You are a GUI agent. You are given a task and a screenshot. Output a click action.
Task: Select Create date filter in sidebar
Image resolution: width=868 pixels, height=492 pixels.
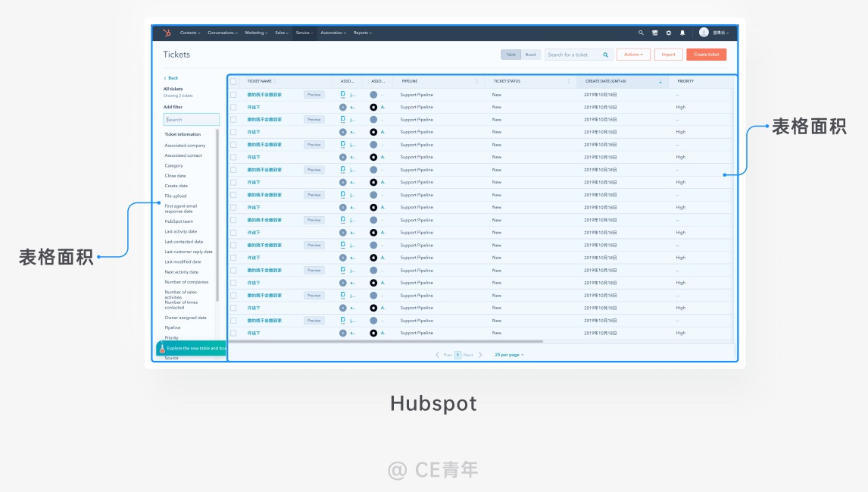176,186
